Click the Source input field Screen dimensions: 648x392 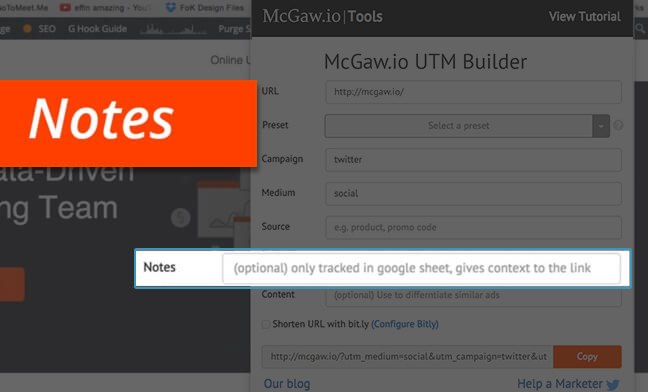[473, 227]
